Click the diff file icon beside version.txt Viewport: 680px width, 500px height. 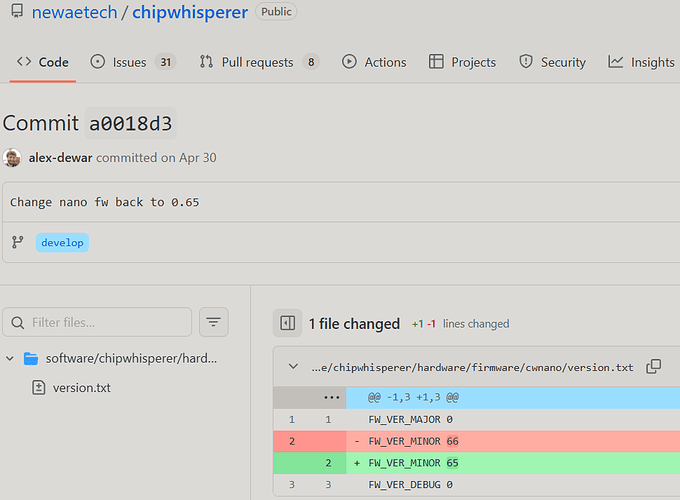[39, 387]
